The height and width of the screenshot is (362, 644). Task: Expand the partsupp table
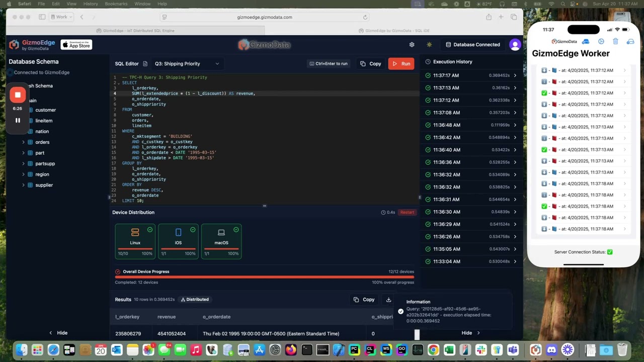point(23,163)
